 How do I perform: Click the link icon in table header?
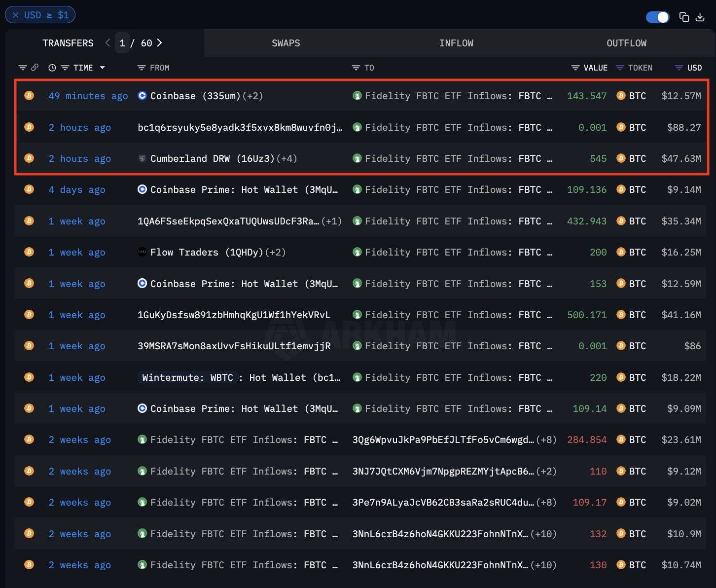pos(35,68)
